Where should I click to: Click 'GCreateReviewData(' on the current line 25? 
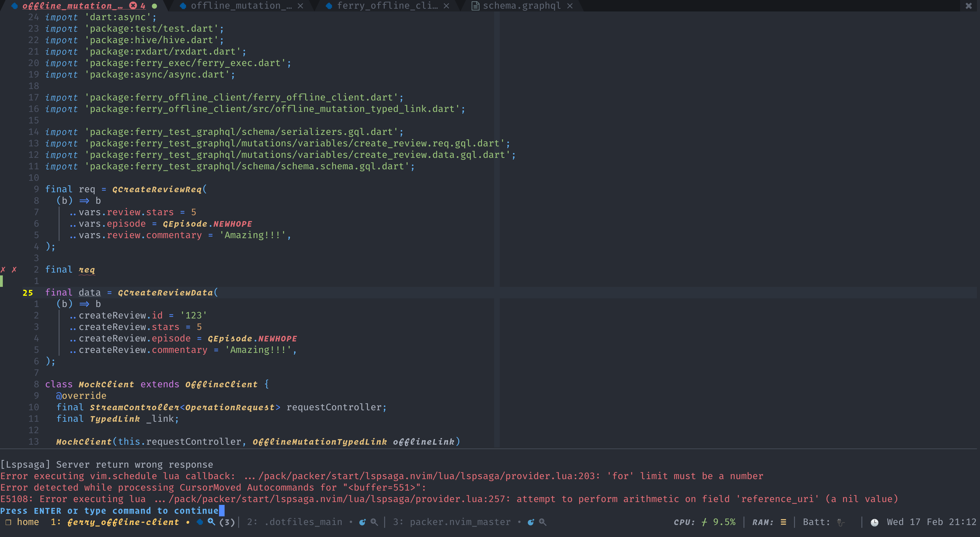pos(168,293)
